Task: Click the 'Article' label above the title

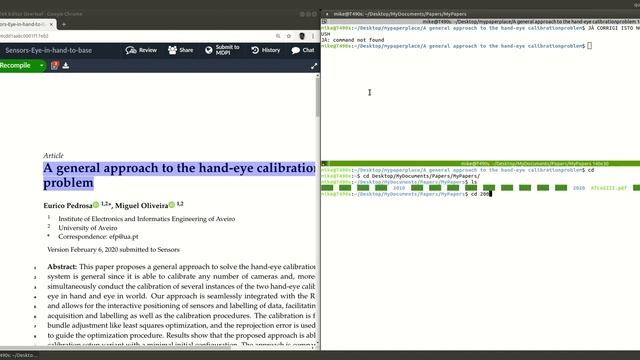Action: (53, 156)
